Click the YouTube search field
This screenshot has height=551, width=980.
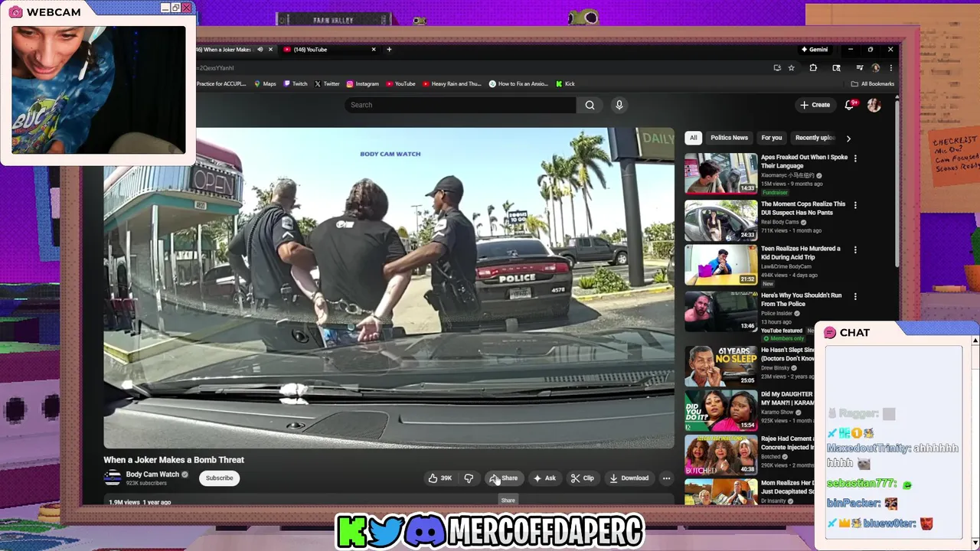tap(460, 105)
